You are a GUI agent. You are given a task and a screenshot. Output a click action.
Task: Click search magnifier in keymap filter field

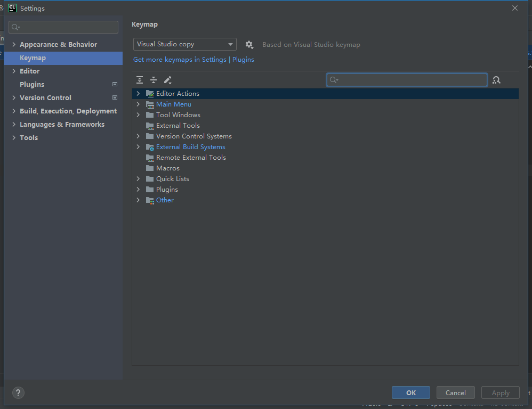[334, 80]
